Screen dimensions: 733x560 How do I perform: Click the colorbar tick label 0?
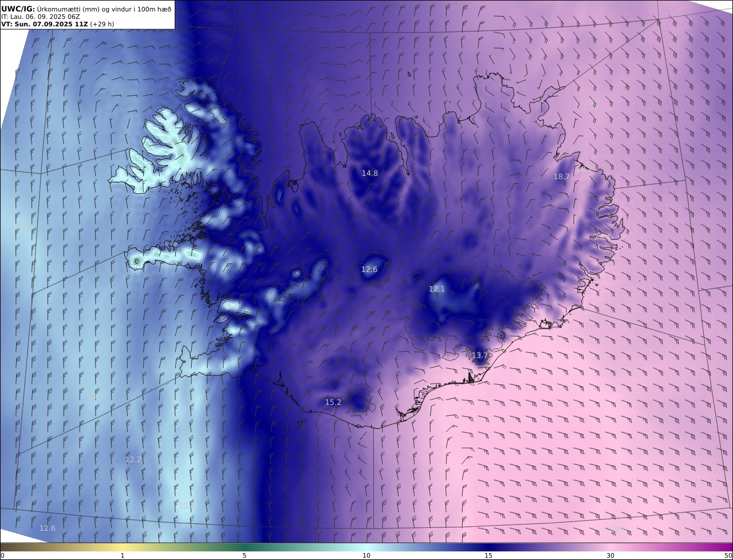[2, 555]
